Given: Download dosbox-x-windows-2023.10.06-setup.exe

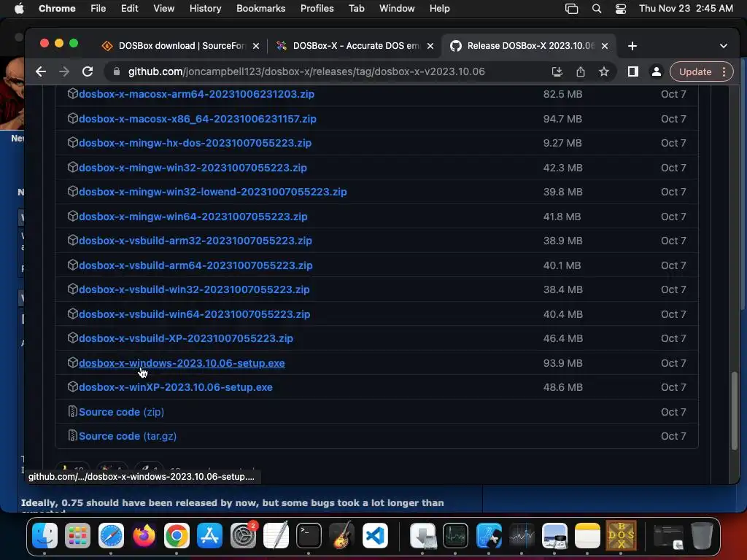Looking at the screenshot, I should pyautogui.click(x=182, y=363).
